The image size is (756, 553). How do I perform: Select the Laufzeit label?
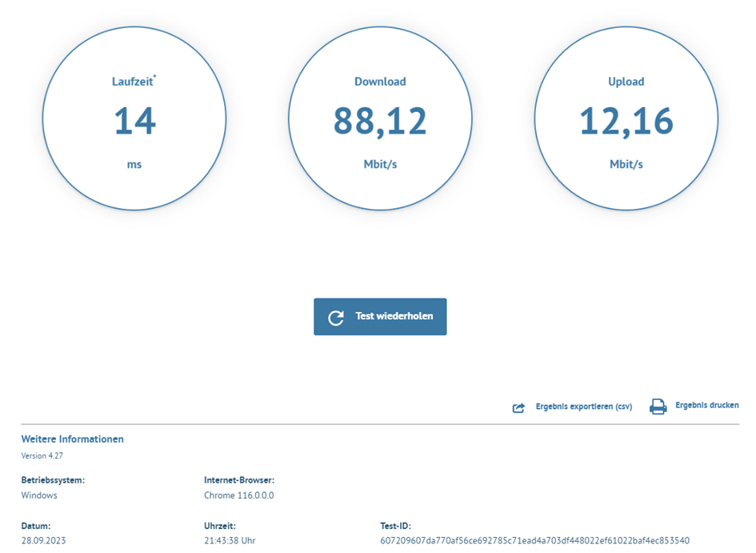point(134,81)
